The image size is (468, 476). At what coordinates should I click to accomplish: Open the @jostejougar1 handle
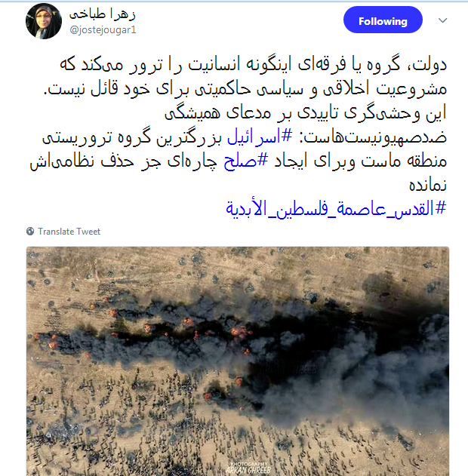coord(103,29)
